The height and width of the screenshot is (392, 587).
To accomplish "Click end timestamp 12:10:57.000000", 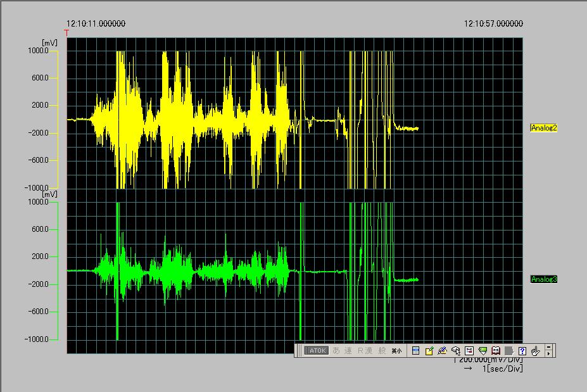I will (493, 23).
